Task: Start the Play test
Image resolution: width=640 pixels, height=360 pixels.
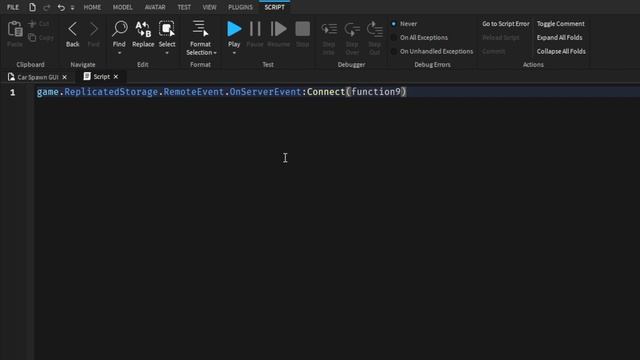Action: pos(234,29)
